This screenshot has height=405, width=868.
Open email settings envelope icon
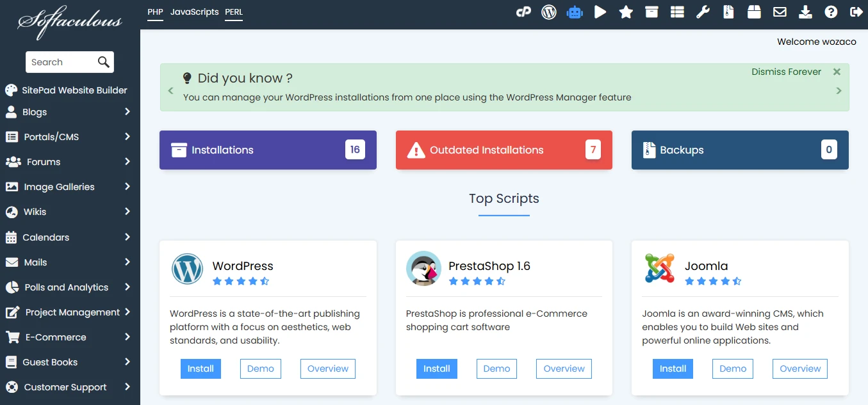(x=780, y=12)
